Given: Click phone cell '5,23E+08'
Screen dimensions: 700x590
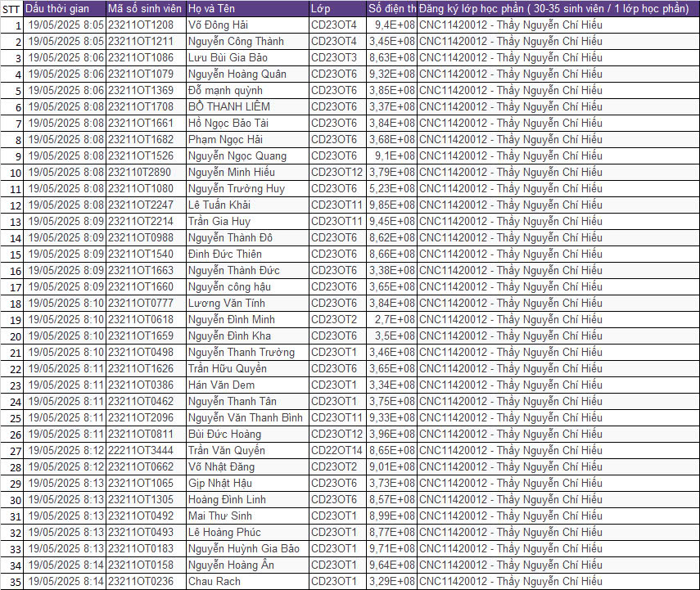Looking at the screenshot, I should click(x=391, y=189).
